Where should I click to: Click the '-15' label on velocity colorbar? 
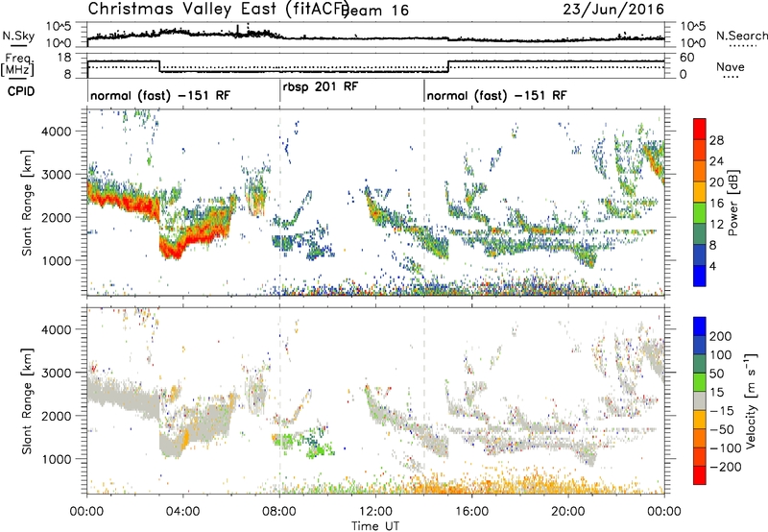click(722, 410)
